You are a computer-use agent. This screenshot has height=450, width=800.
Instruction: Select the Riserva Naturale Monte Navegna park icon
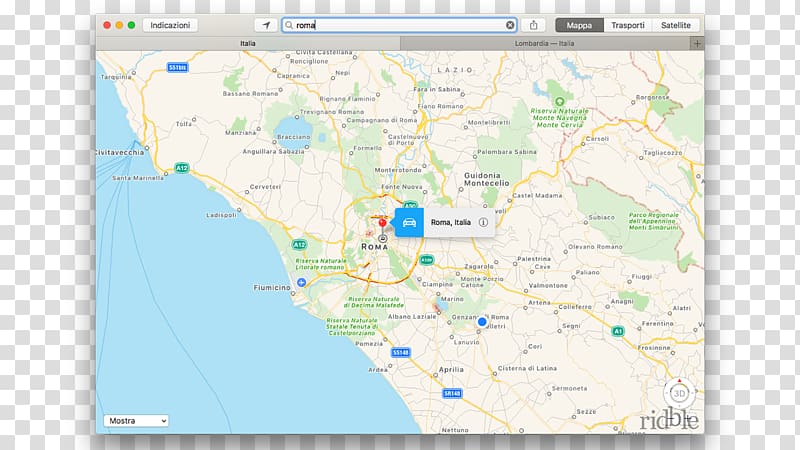(559, 102)
